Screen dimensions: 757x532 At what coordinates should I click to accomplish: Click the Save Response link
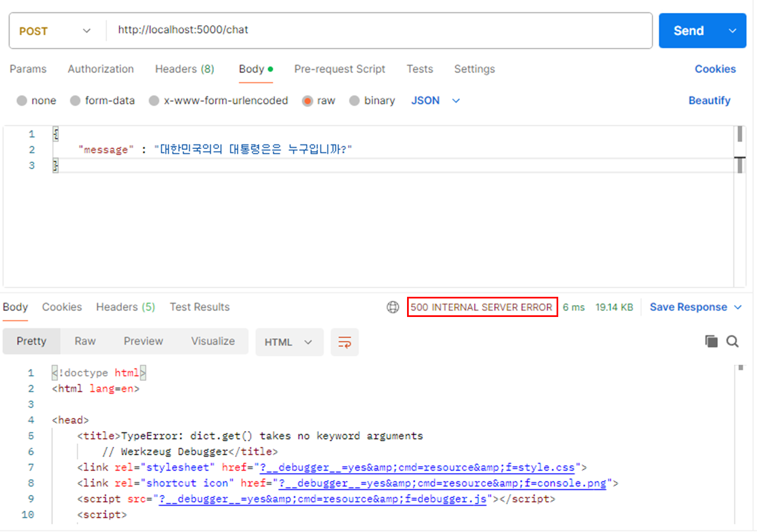pyautogui.click(x=688, y=307)
